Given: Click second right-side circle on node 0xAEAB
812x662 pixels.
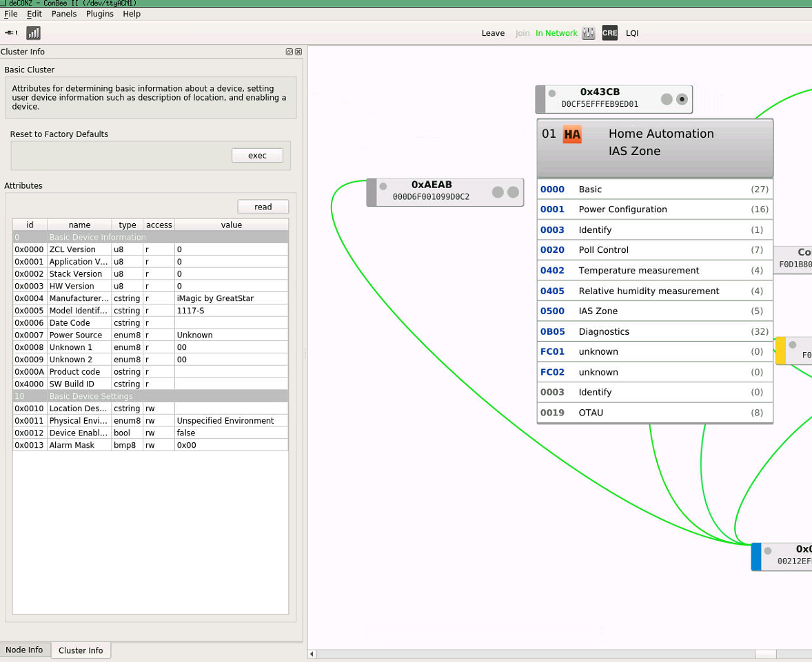Looking at the screenshot, I should coord(514,192).
